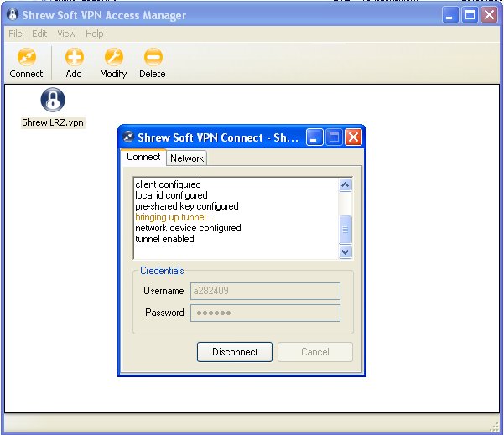
Task: Open the Edit menu
Action: point(39,34)
